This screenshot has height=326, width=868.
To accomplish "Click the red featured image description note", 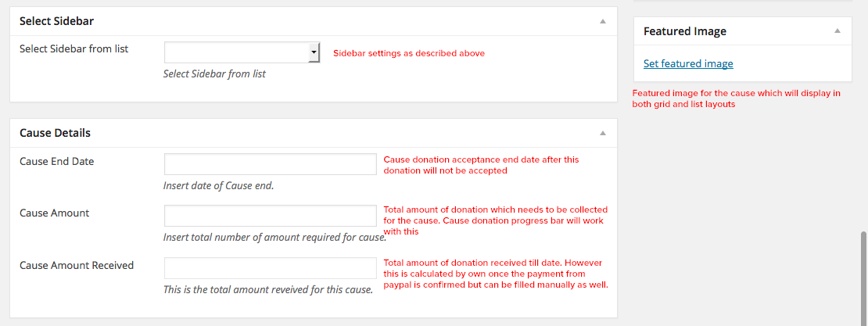I will [736, 99].
